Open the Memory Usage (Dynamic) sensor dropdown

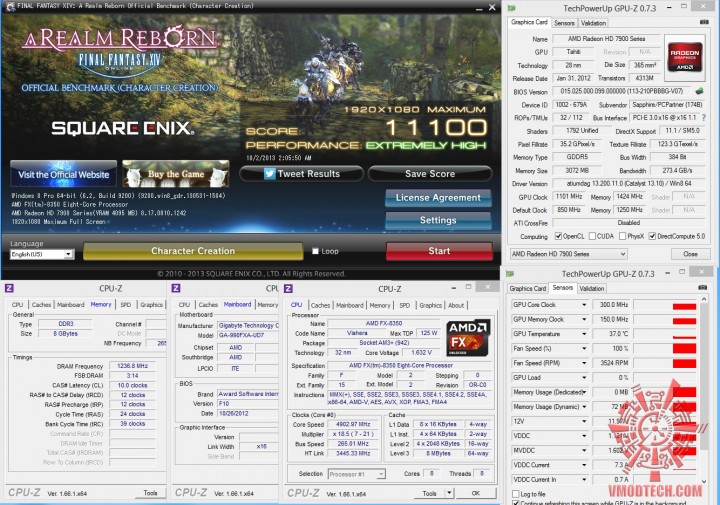[x=584, y=407]
